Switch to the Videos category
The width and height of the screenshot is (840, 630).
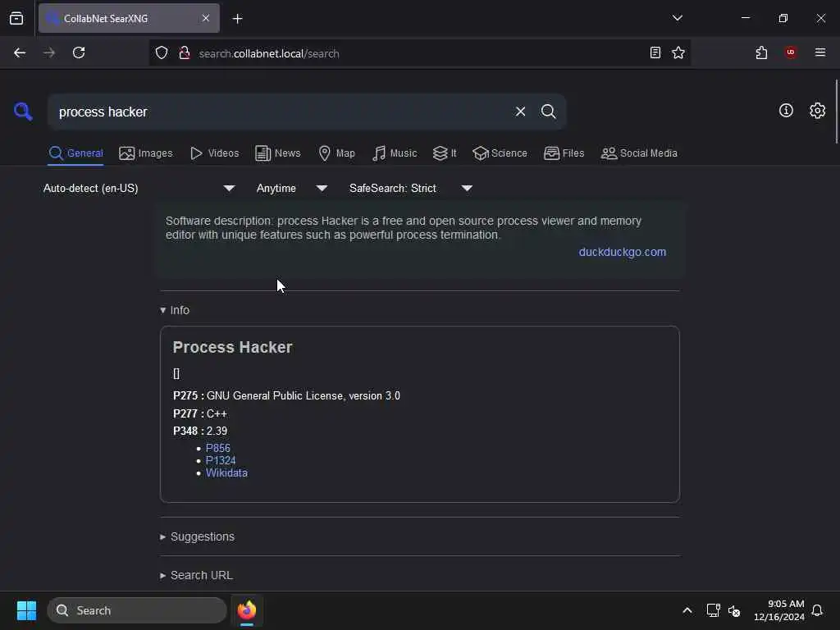[214, 153]
